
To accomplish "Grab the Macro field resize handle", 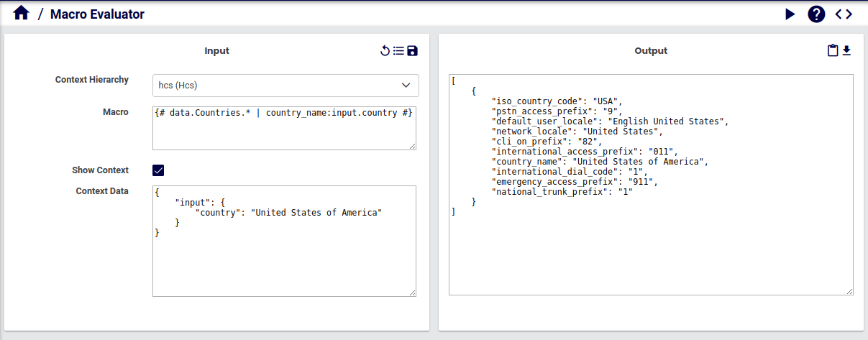I will tap(413, 147).
